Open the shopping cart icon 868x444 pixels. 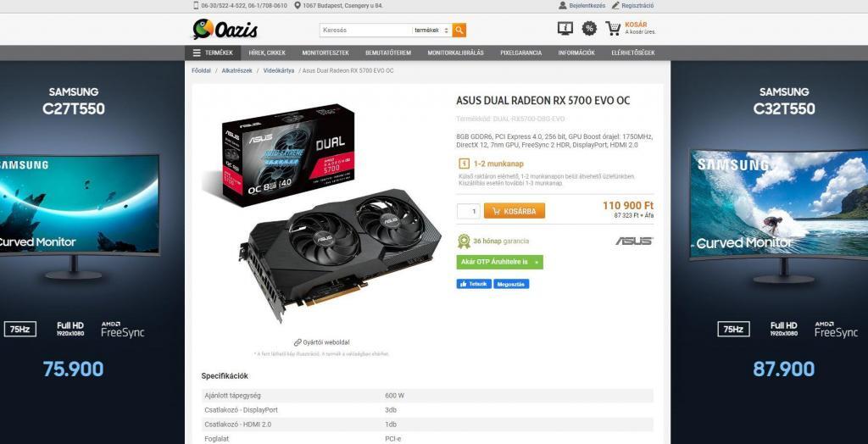tap(613, 28)
